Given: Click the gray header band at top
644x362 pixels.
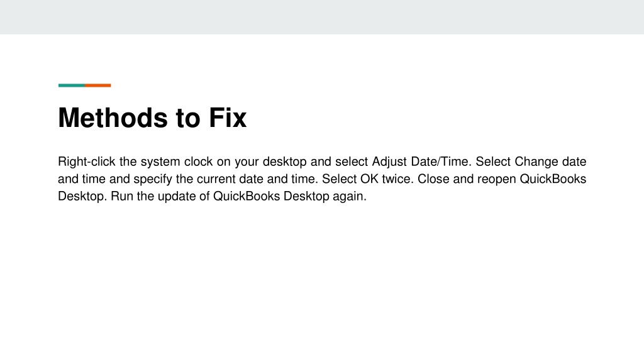Looking at the screenshot, I should [x=322, y=17].
